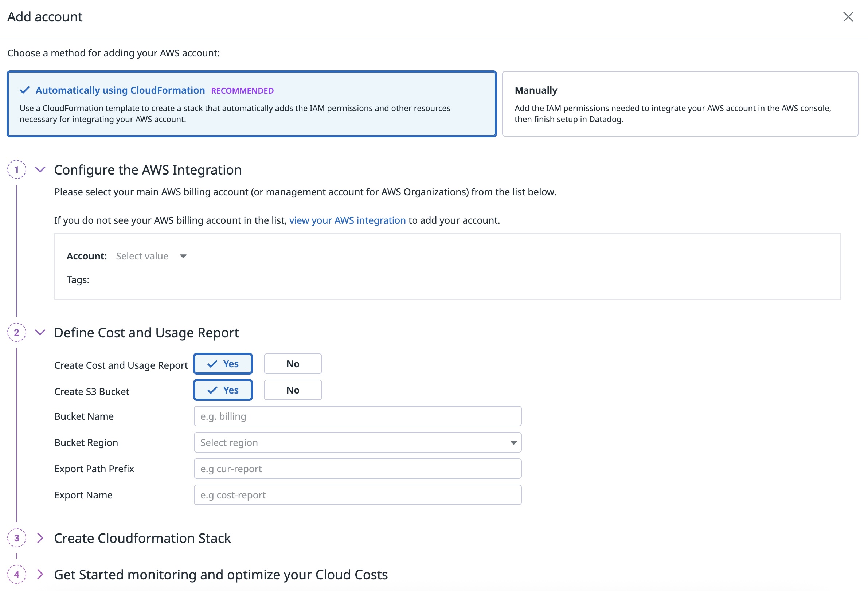Select Automatically using CloudFormation method
Screen dimensions: 868x591
click(251, 104)
